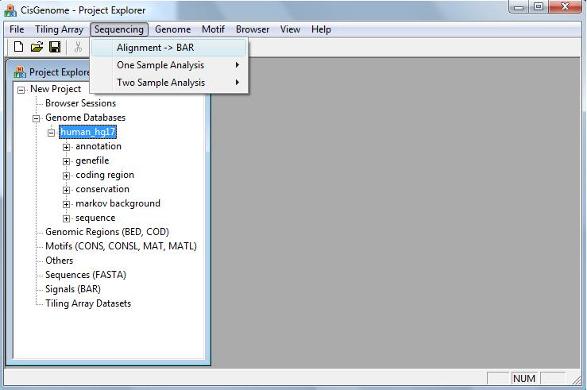Image resolution: width=587 pixels, height=390 pixels.
Task: Click the Open folder toolbar icon
Action: coord(37,47)
